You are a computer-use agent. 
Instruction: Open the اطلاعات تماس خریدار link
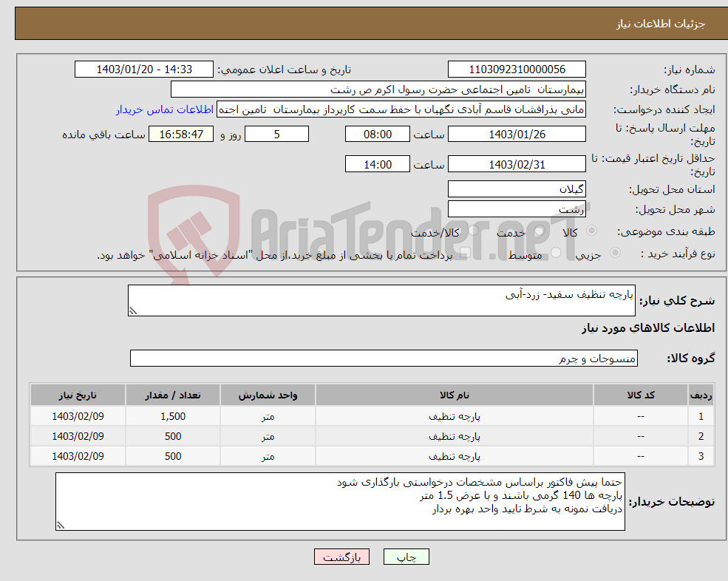(x=165, y=109)
